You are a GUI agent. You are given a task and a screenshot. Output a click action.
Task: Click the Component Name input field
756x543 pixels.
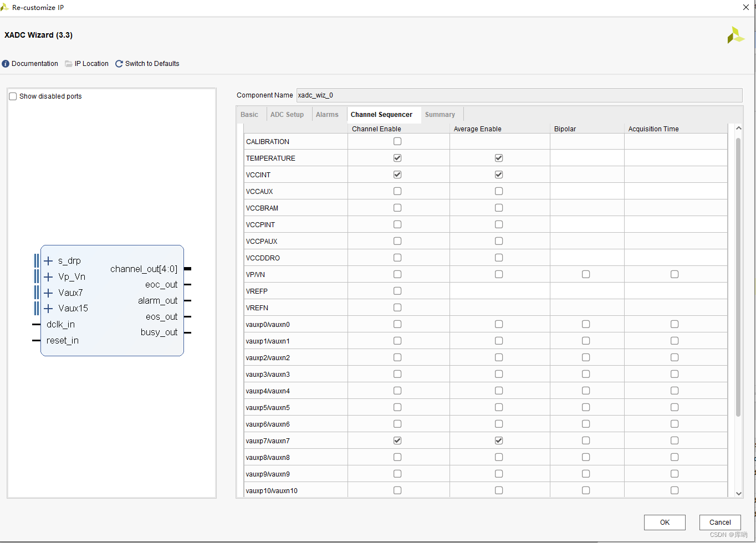(519, 95)
